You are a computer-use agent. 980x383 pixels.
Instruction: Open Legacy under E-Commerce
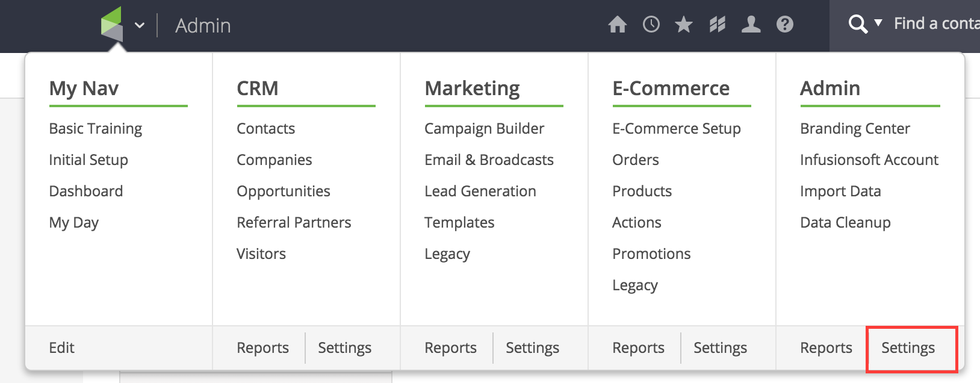pyautogui.click(x=635, y=285)
